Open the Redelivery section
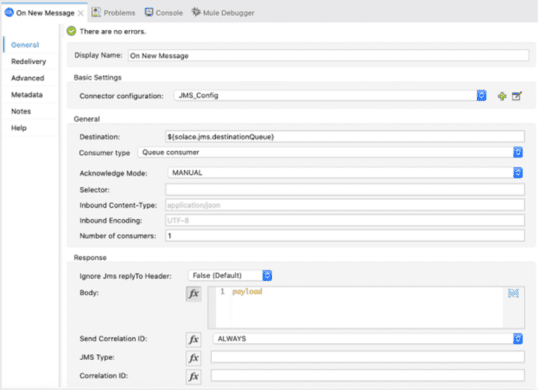The width and height of the screenshot is (539, 390). coord(29,62)
